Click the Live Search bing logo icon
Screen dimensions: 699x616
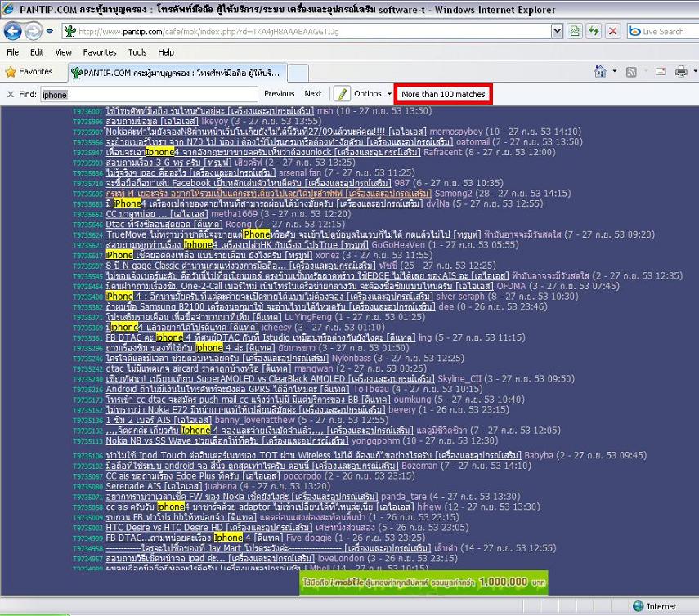[x=634, y=32]
